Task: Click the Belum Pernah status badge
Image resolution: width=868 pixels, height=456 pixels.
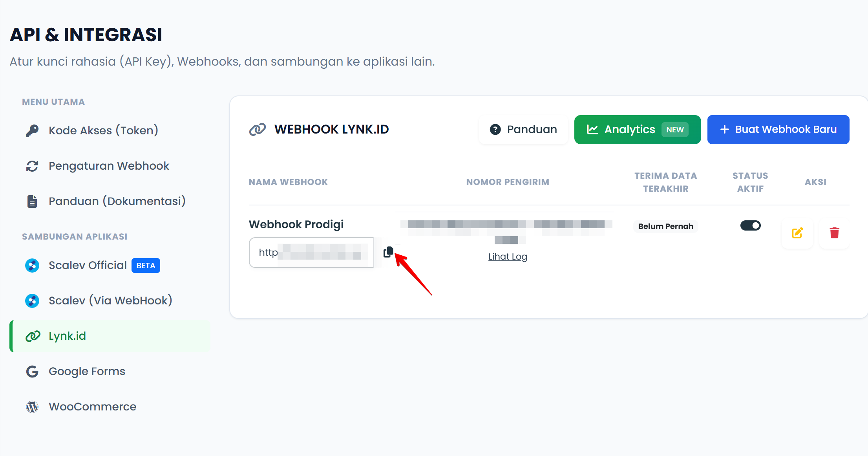Action: pyautogui.click(x=665, y=226)
